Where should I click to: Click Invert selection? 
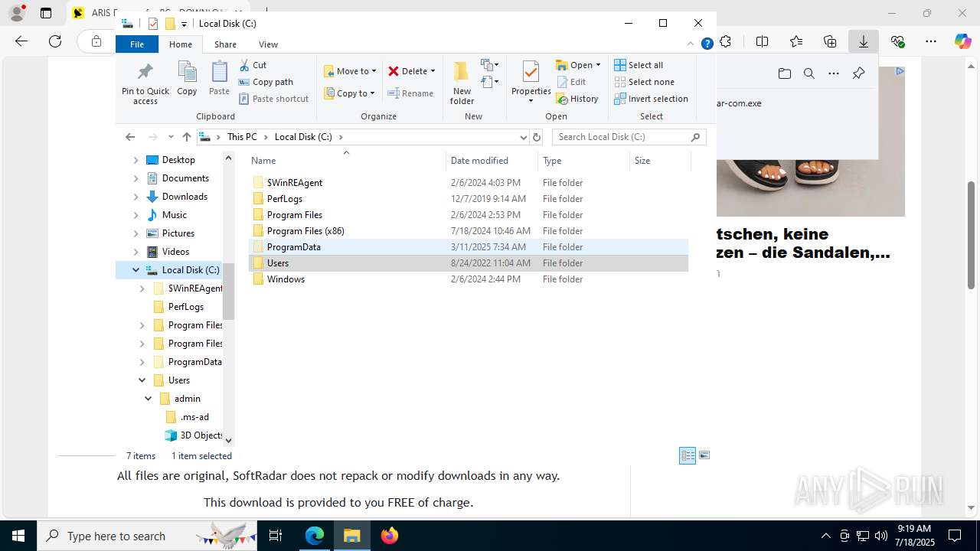coord(651,99)
